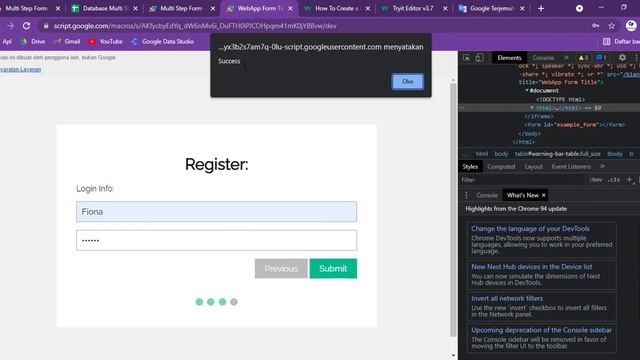
Task: Show more DevTools tabs with chevron
Action: click(566, 58)
